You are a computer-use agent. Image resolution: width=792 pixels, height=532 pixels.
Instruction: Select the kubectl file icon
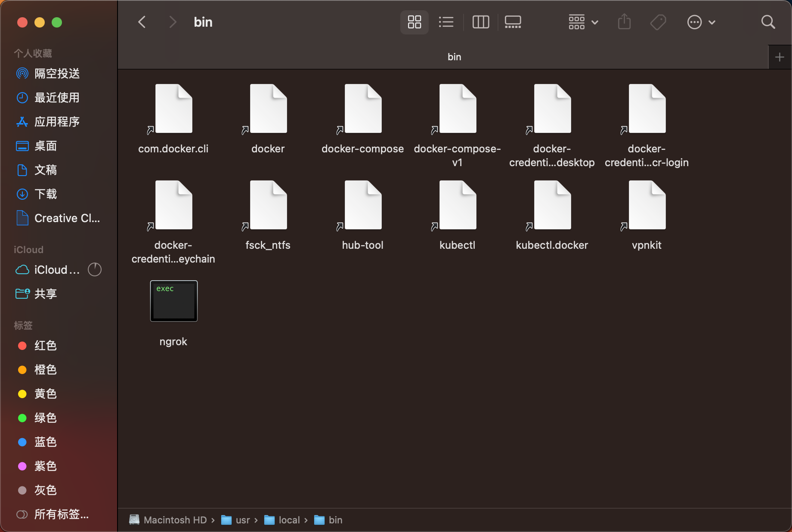click(458, 205)
